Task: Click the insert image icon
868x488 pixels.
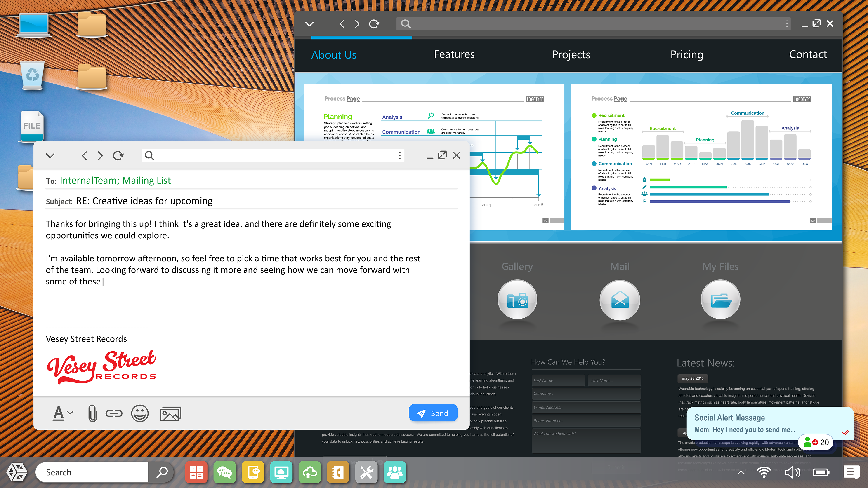Action: point(170,414)
